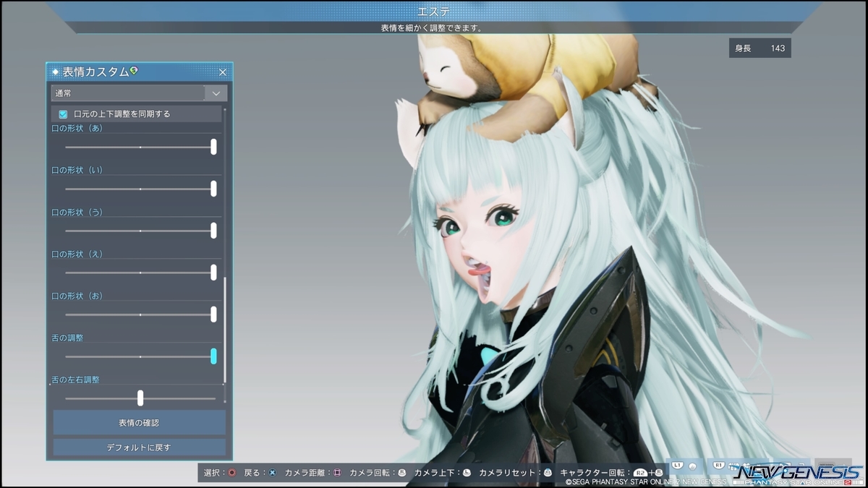Click the 表情を細かく調整できます description text
Viewport: 868px width, 488px height.
[x=432, y=28]
